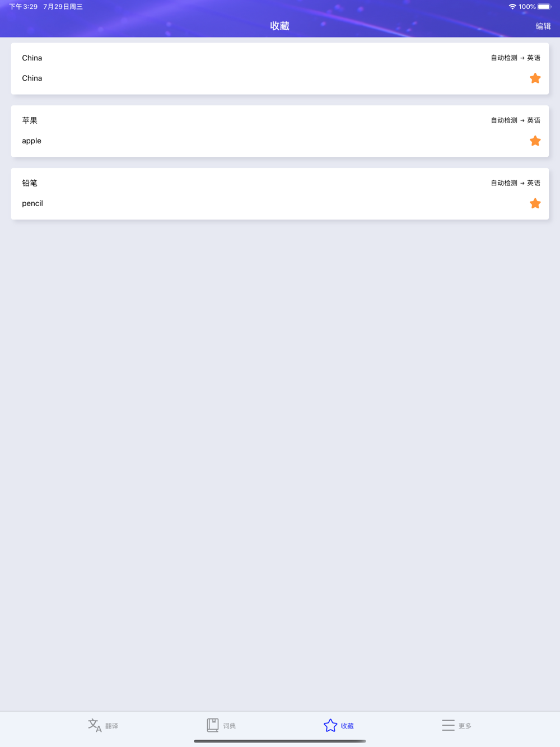Tap the translate icon in bottom bar

click(95, 725)
